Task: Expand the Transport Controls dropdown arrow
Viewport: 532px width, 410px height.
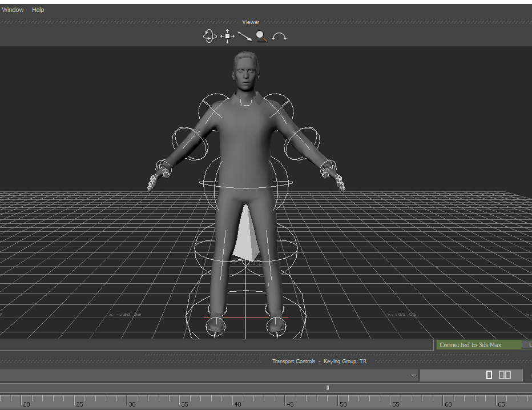Action: point(413,376)
